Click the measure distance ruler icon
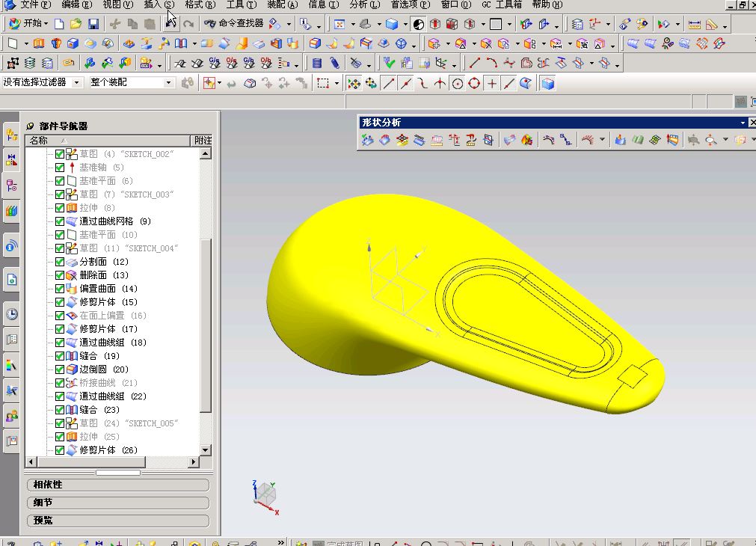The width and height of the screenshot is (756, 546). pyautogui.click(x=694, y=24)
